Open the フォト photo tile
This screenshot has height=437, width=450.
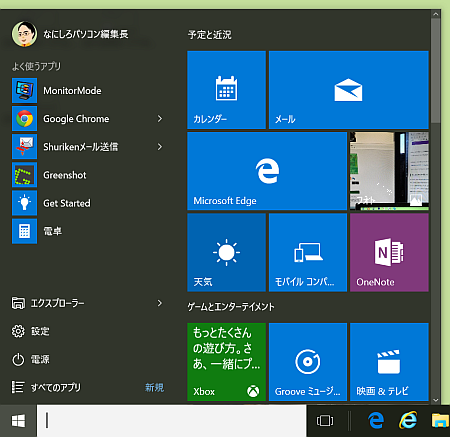[x=389, y=171]
